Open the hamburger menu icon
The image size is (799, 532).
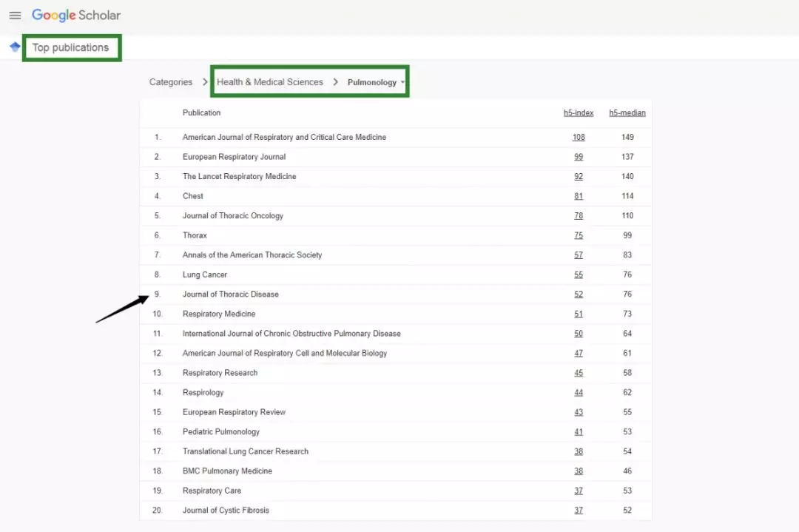tap(15, 16)
